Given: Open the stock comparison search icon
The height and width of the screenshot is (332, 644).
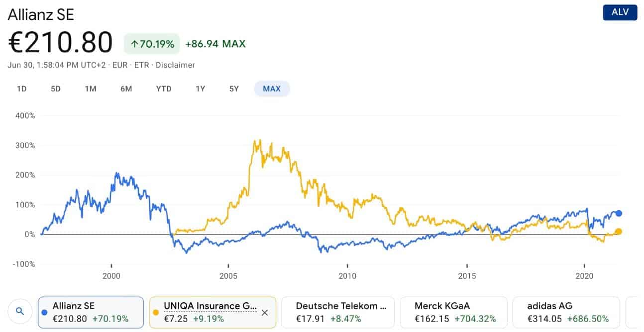Looking at the screenshot, I should [20, 312].
